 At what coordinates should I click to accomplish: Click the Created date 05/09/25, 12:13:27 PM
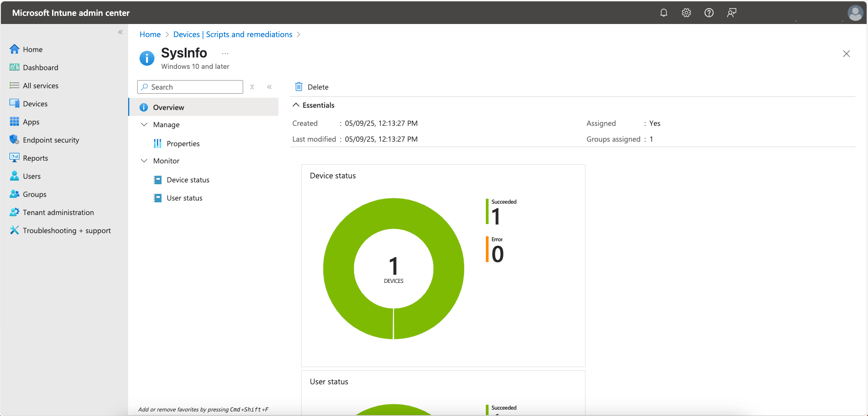[x=381, y=123]
